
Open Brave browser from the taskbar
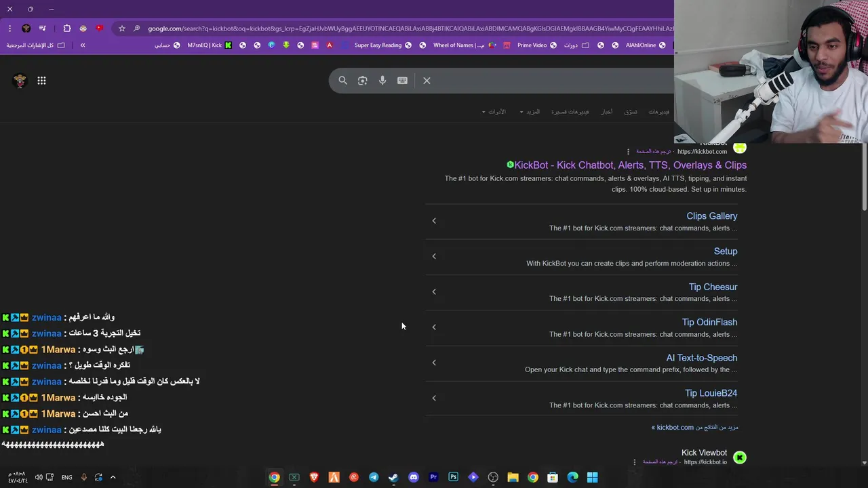click(x=314, y=478)
